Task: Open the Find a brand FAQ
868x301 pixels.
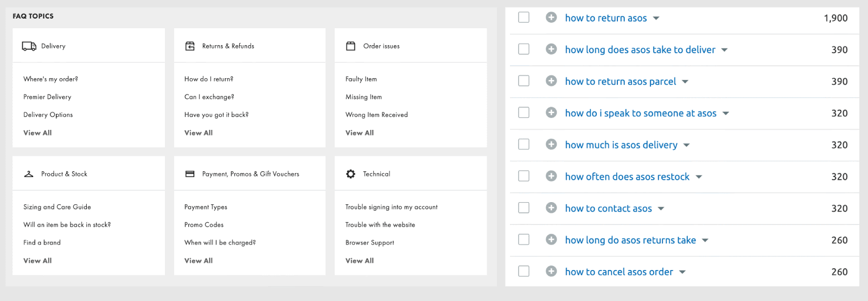Action: (x=42, y=242)
